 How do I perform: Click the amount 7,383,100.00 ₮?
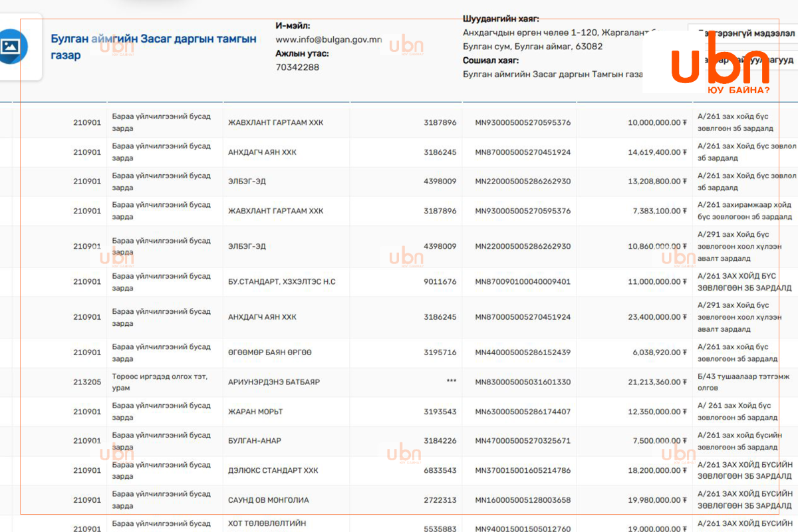tap(660, 211)
